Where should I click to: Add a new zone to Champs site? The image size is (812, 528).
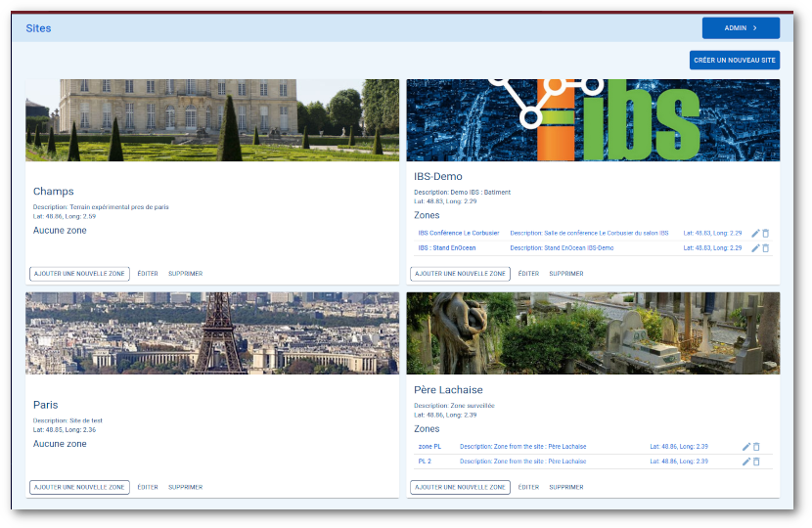coord(79,274)
